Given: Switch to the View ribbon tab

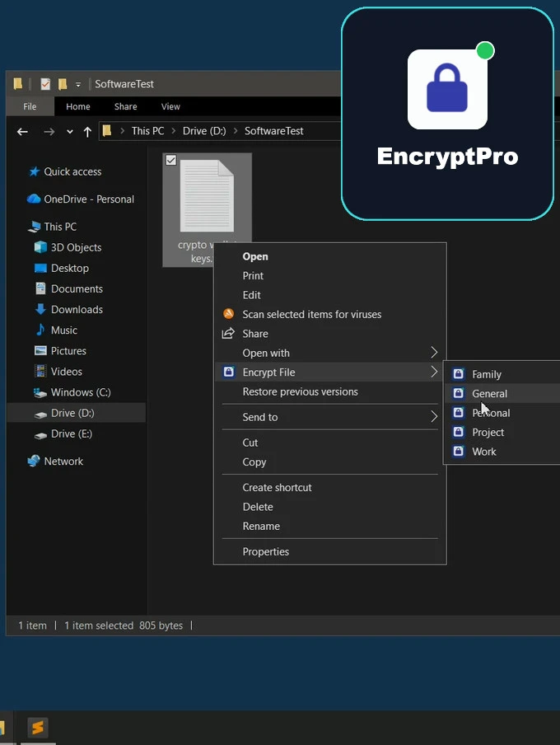Looking at the screenshot, I should click(170, 106).
